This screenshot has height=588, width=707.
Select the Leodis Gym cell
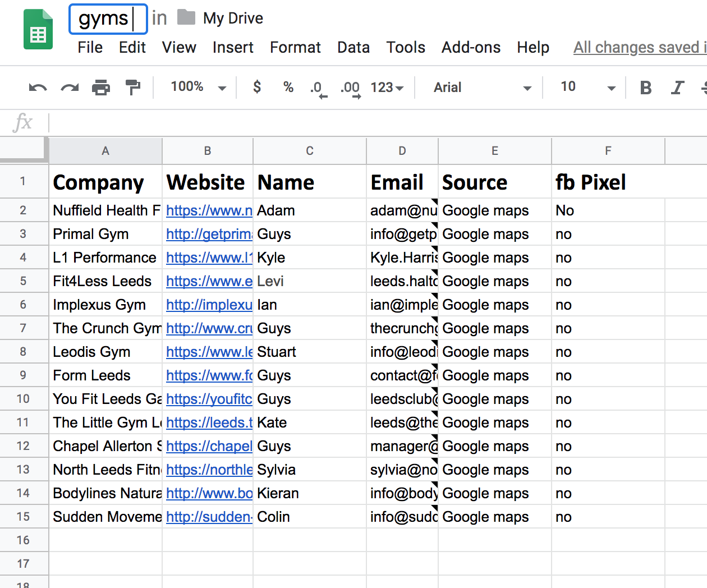pyautogui.click(x=105, y=352)
